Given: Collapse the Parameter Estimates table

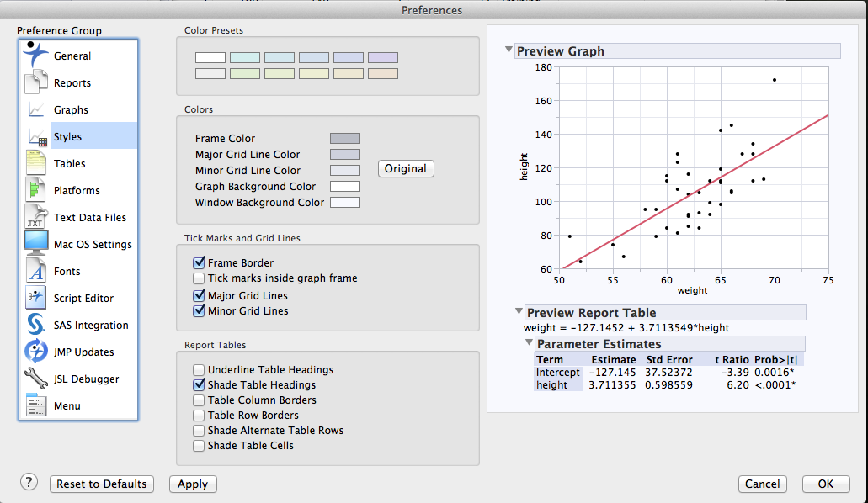Looking at the screenshot, I should [529, 343].
